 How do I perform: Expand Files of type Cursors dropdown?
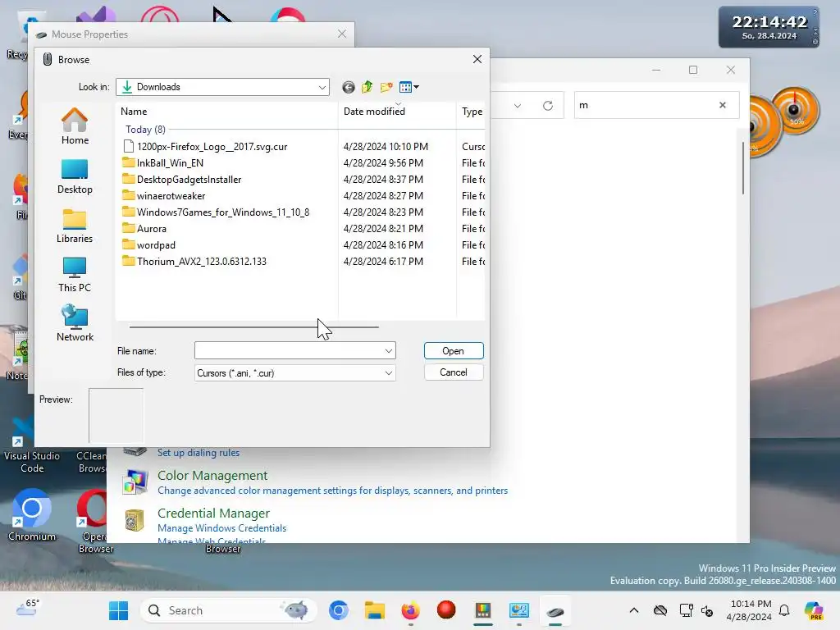click(388, 373)
